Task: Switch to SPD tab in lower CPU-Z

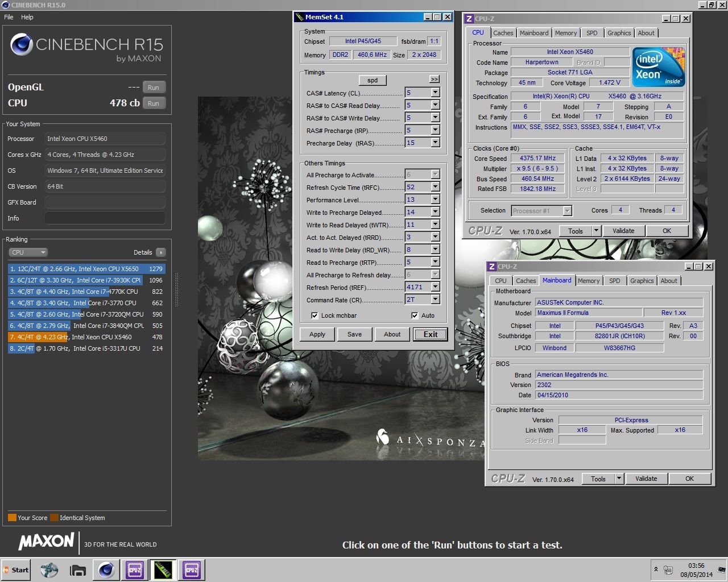Action: pyautogui.click(x=615, y=281)
